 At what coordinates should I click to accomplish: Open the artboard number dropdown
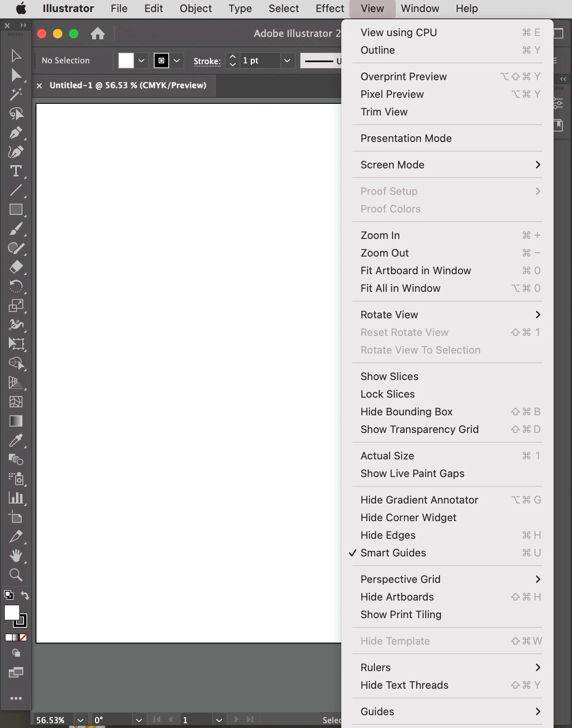click(x=219, y=720)
